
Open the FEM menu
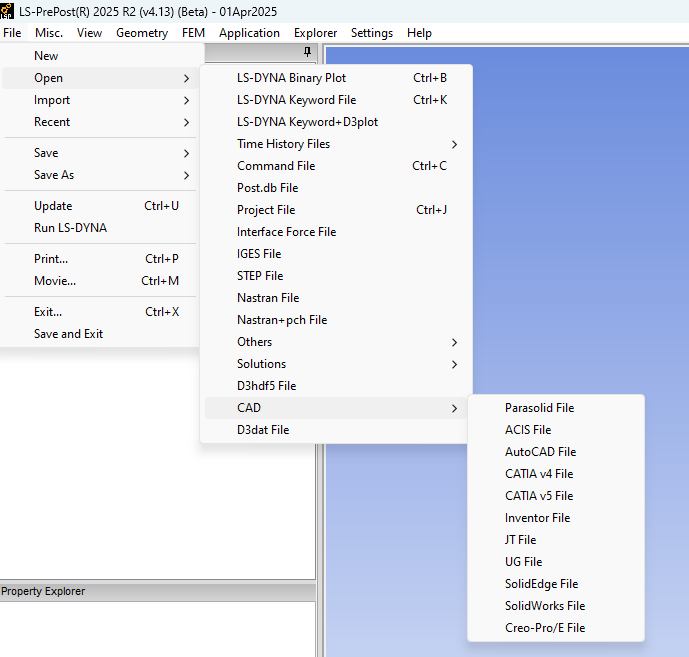[193, 33]
